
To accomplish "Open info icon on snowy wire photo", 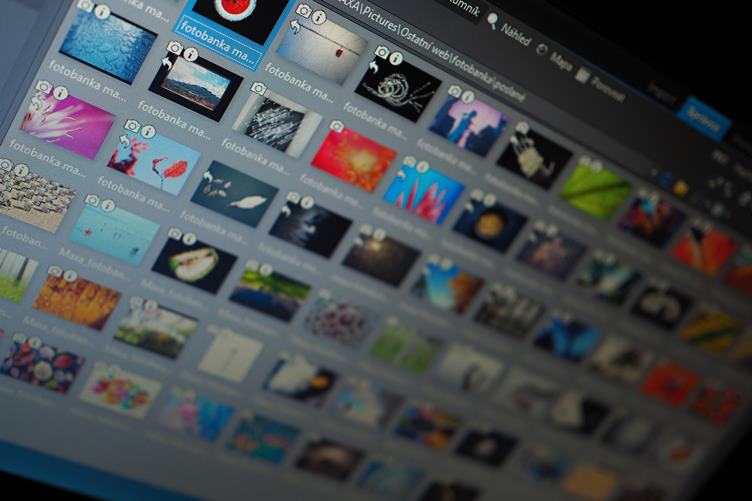I will coord(319,17).
